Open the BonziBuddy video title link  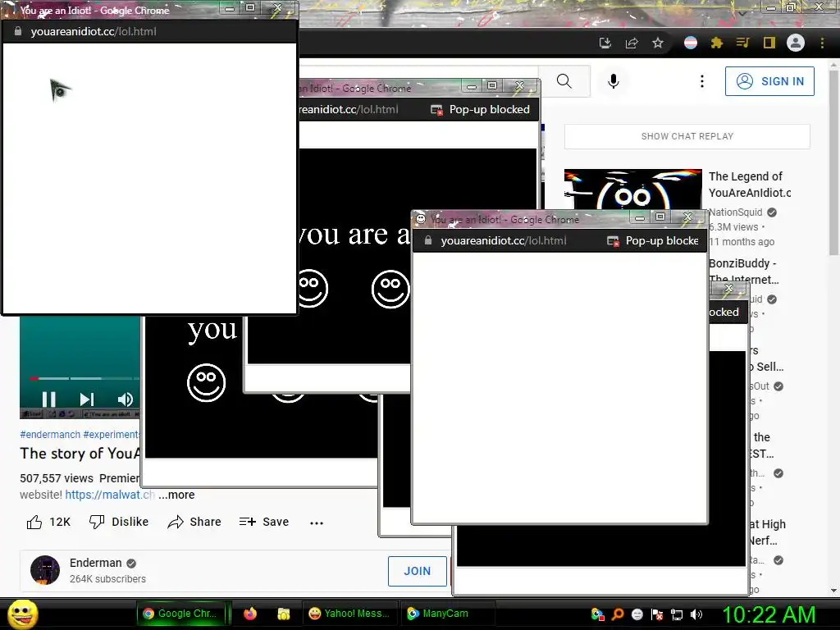tap(743, 271)
